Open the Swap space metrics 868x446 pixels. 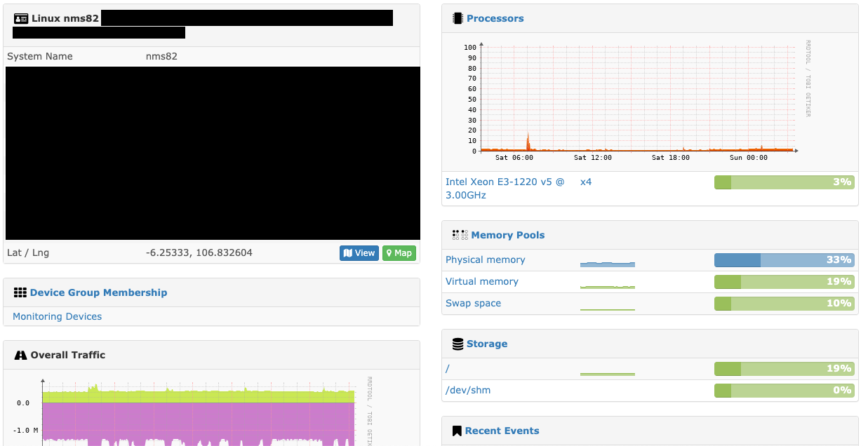[x=472, y=303]
